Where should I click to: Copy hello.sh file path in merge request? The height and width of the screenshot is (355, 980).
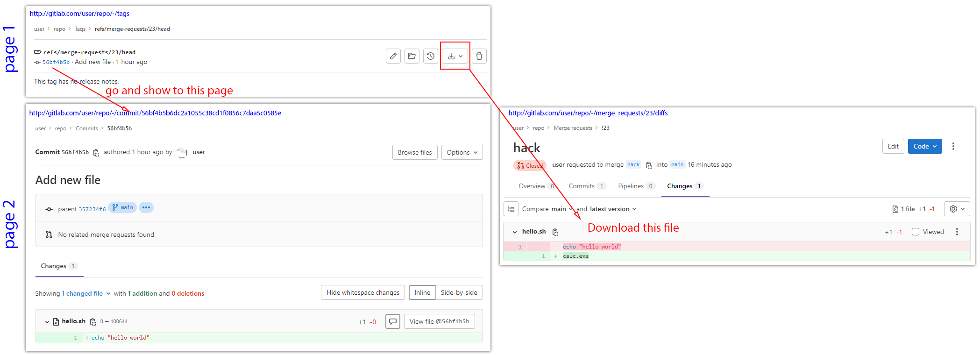pyautogui.click(x=555, y=232)
